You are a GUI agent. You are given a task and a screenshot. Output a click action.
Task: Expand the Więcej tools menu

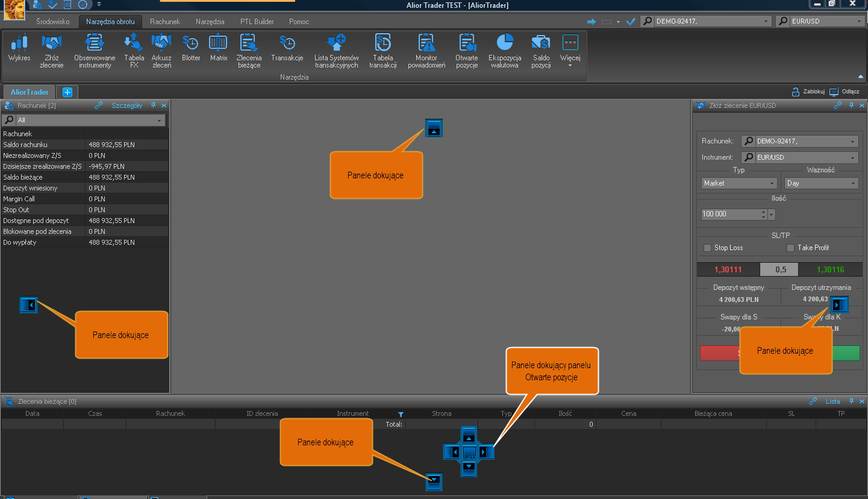click(x=570, y=51)
